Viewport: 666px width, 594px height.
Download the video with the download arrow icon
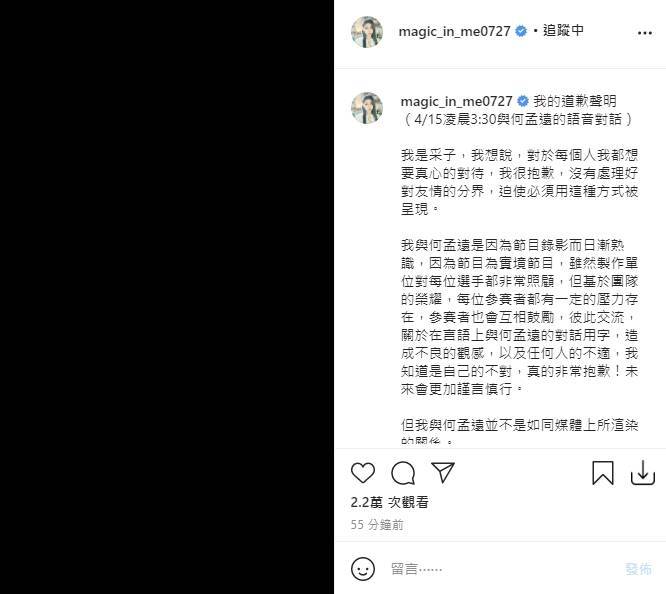643,472
